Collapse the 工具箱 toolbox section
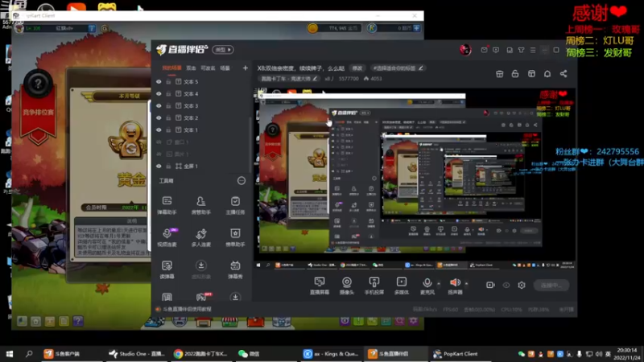The image size is (644, 362). pos(241,180)
